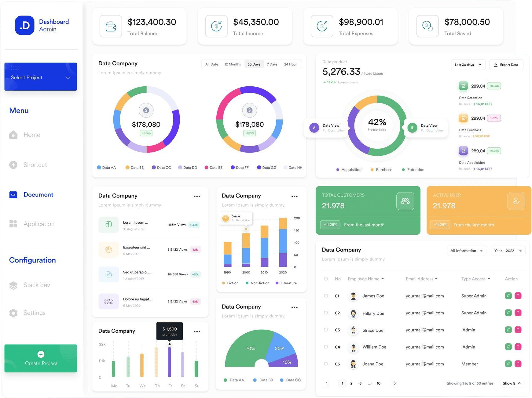Click the Total Customers group icon
Image resolution: width=532 pixels, height=398 pixels.
pos(405,201)
